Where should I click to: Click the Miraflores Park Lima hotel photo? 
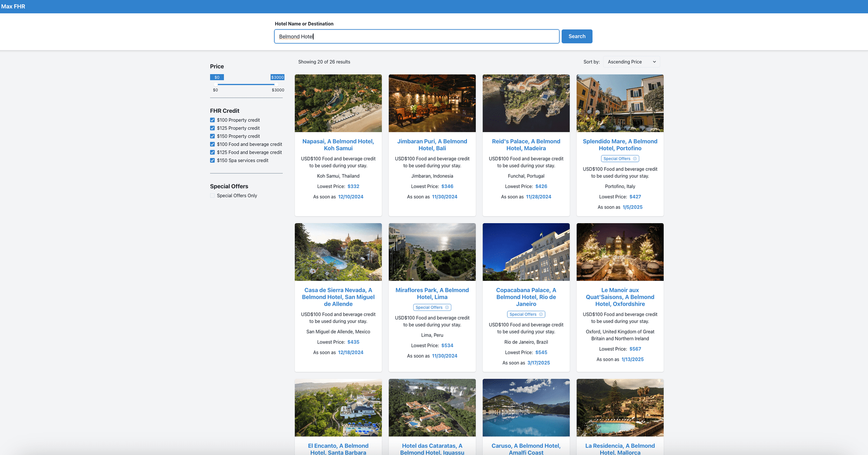click(432, 252)
